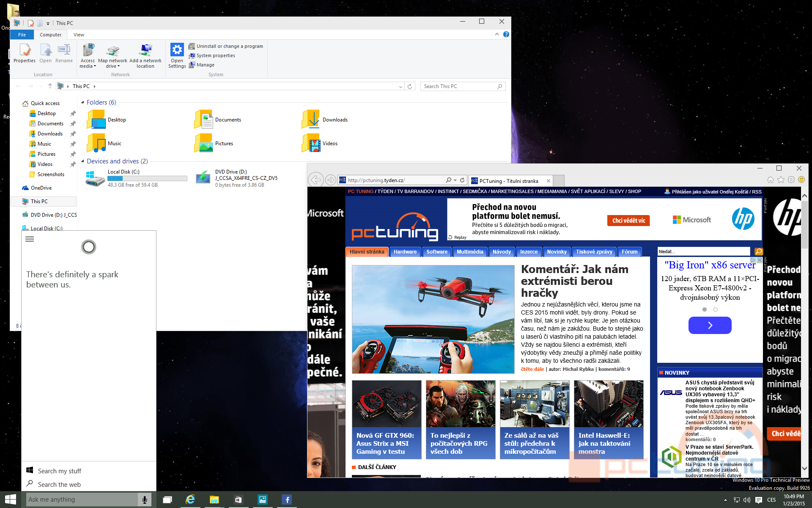
Task: Select the Pictures folder in main pane
Action: [x=214, y=144]
